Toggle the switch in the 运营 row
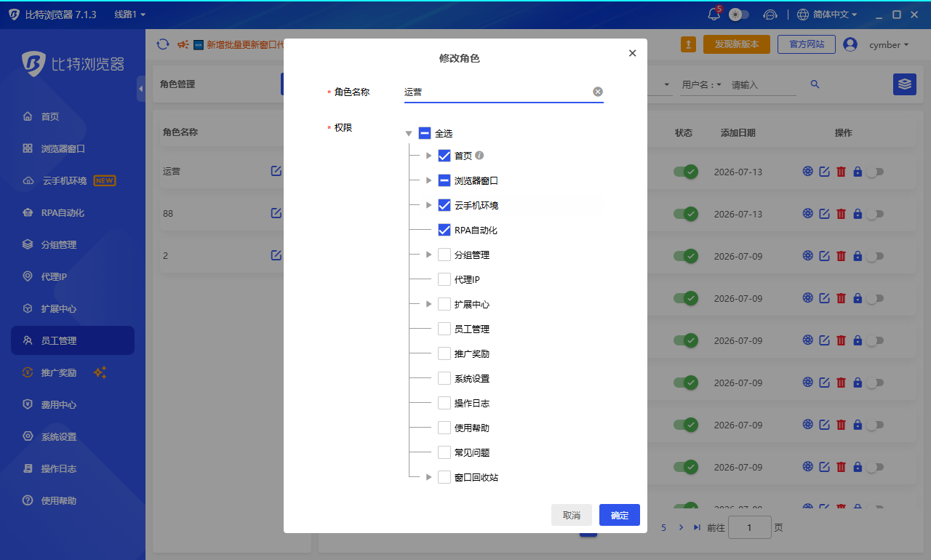The height and width of the screenshot is (560, 931). 875,172
